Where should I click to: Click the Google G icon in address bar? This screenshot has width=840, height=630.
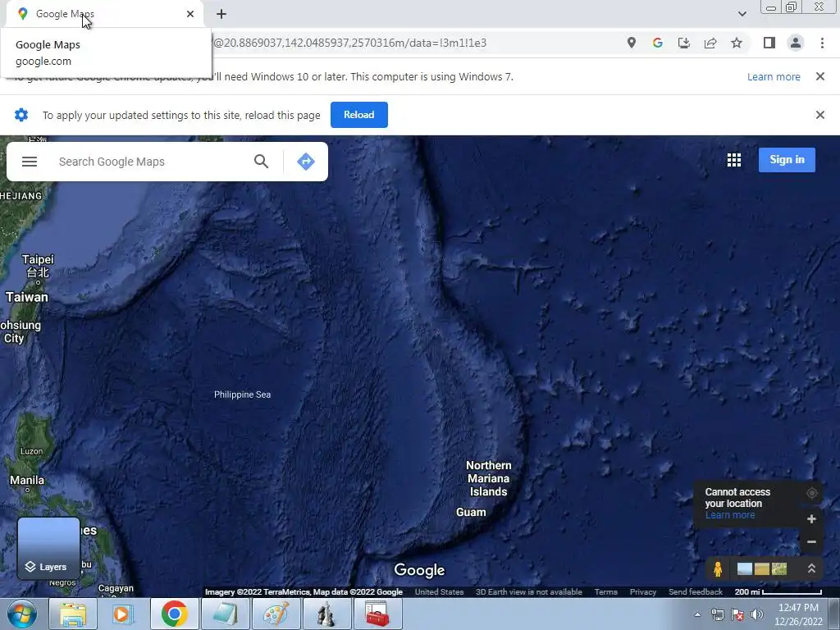coord(658,43)
